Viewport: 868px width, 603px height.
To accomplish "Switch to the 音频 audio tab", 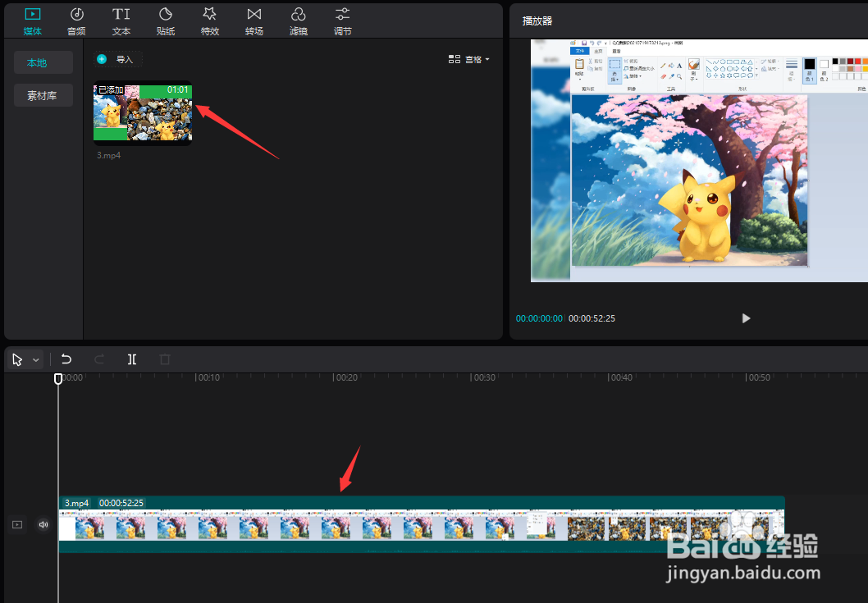I will click(76, 21).
